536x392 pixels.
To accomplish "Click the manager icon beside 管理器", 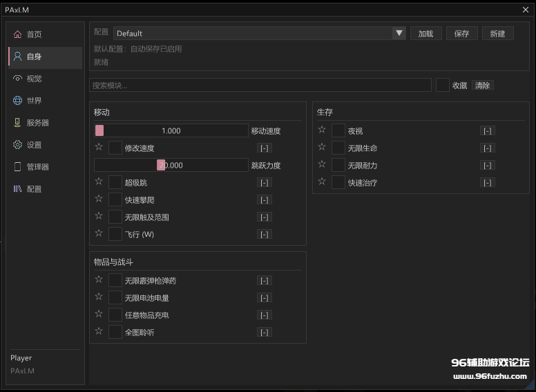I will (x=17, y=166).
